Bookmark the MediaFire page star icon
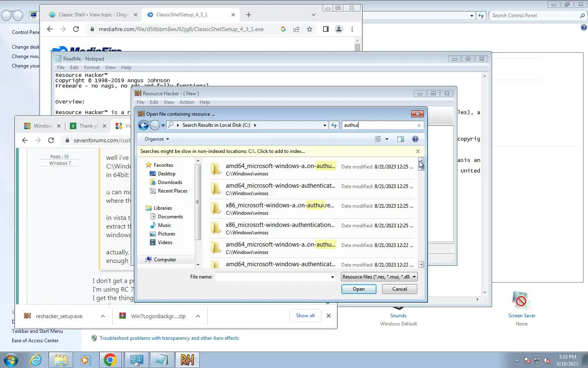588x368 pixels. tap(310, 29)
